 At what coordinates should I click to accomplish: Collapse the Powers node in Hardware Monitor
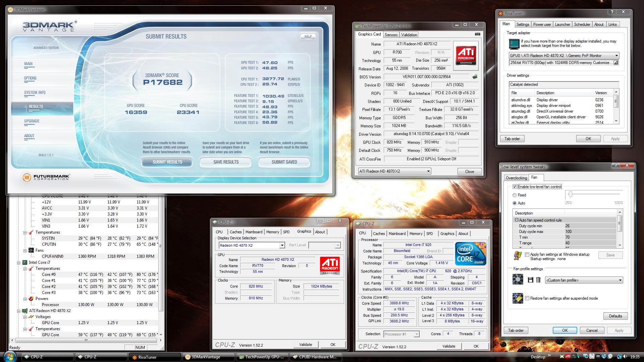(25, 299)
